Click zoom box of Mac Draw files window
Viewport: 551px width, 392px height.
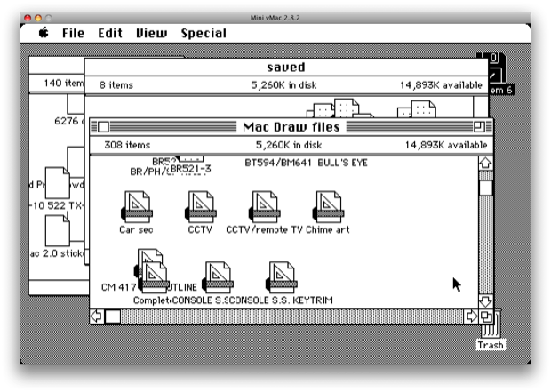(x=479, y=127)
